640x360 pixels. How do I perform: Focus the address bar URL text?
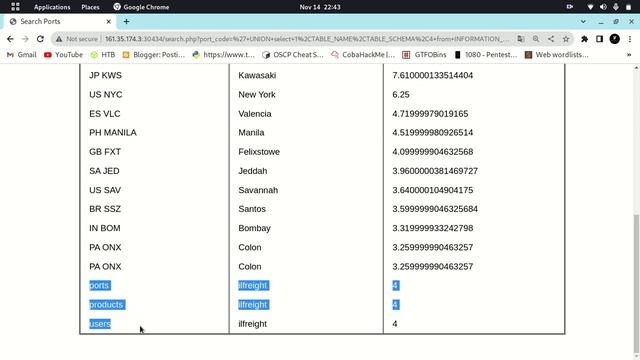[307, 39]
